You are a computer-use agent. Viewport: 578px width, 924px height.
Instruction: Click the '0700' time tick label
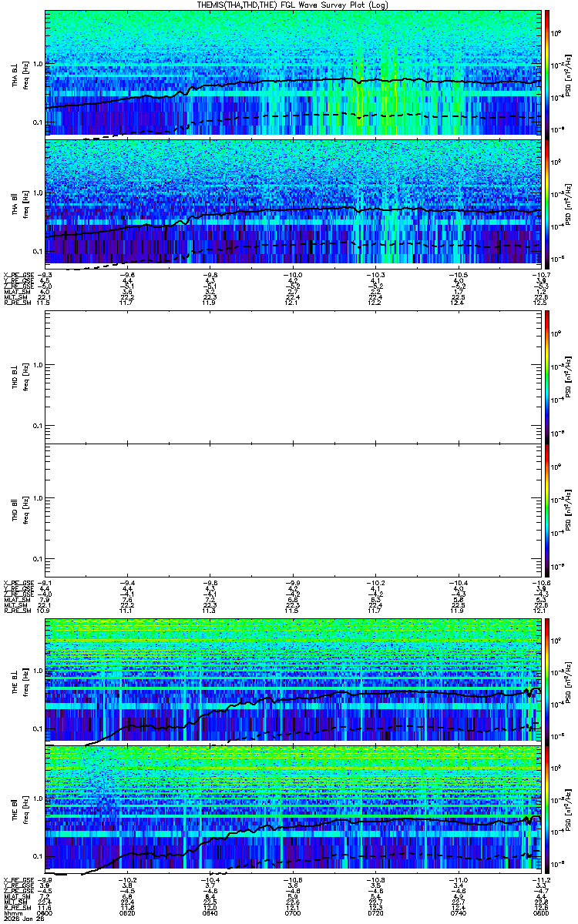pyautogui.click(x=293, y=912)
